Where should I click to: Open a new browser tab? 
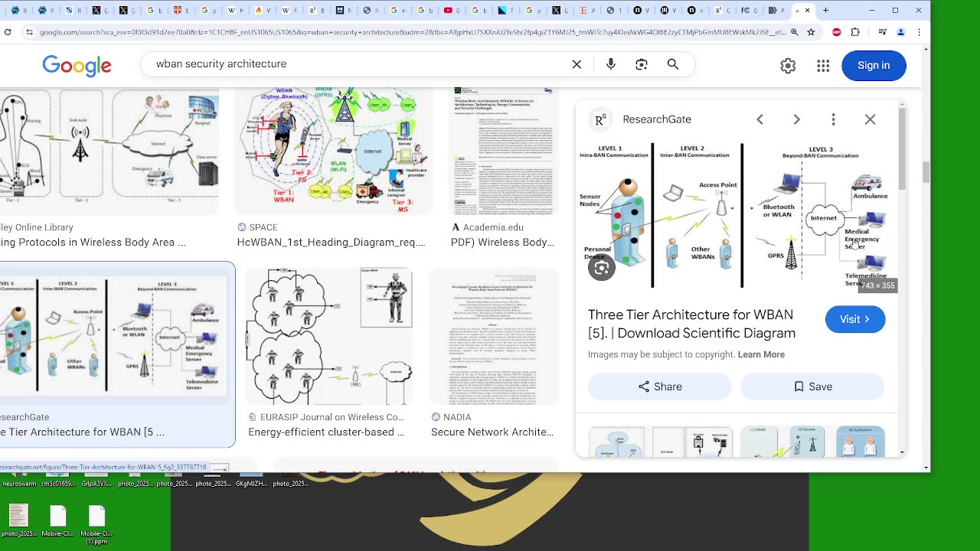[825, 11]
